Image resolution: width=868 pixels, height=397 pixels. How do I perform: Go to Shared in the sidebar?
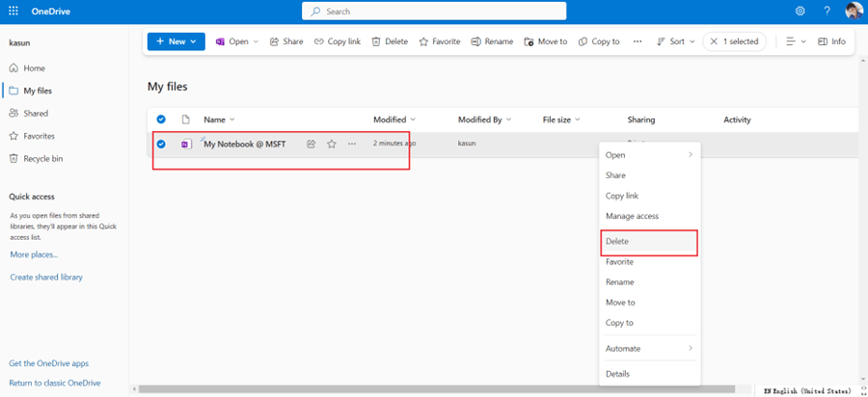click(36, 114)
